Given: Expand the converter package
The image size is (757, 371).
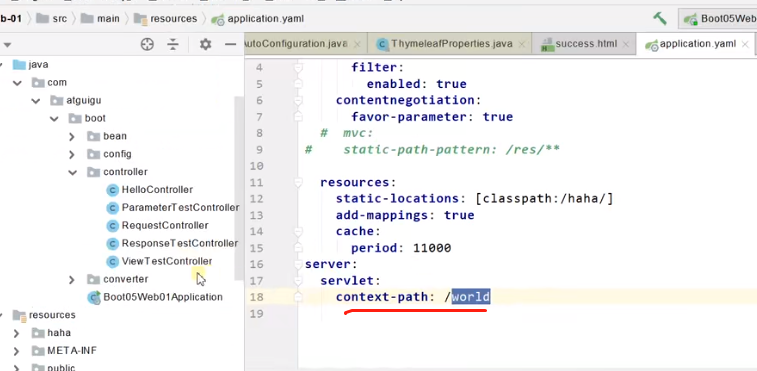Looking at the screenshot, I should tap(72, 280).
